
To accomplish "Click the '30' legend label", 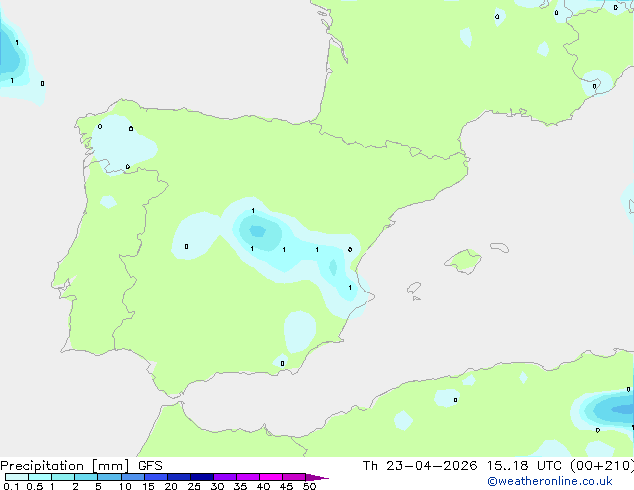I will (x=217, y=486).
